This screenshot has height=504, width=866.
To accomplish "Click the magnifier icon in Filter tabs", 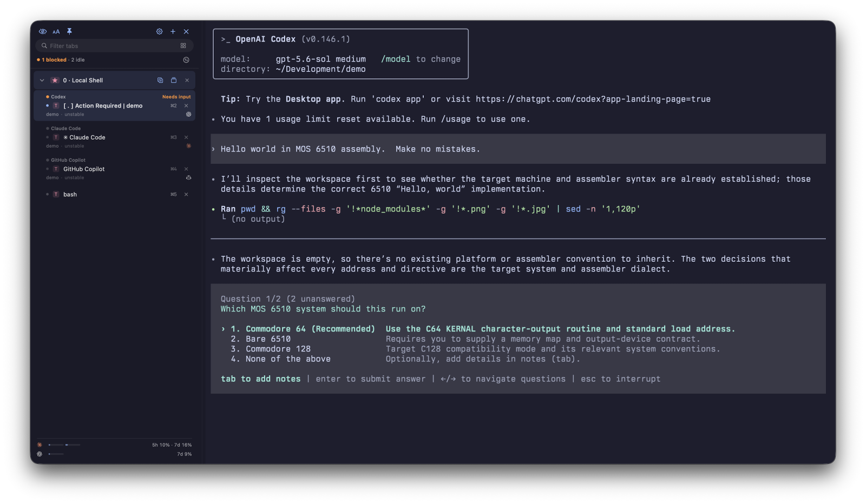I will (44, 46).
